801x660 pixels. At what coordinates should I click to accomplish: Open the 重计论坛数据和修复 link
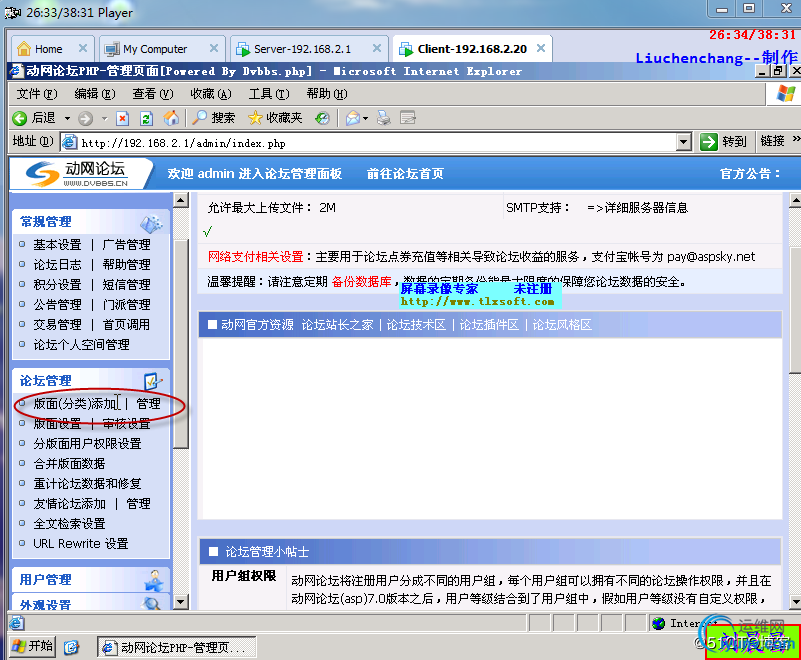(x=87, y=484)
